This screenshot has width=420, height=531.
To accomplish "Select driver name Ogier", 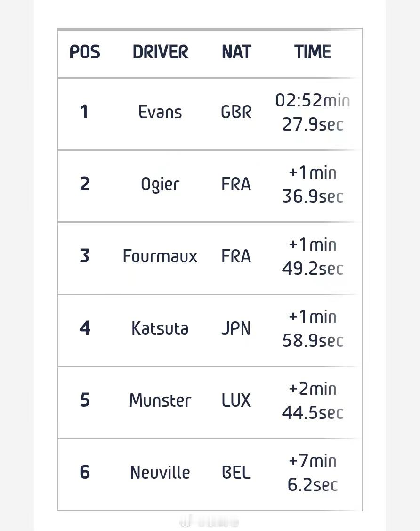I will click(x=160, y=185).
